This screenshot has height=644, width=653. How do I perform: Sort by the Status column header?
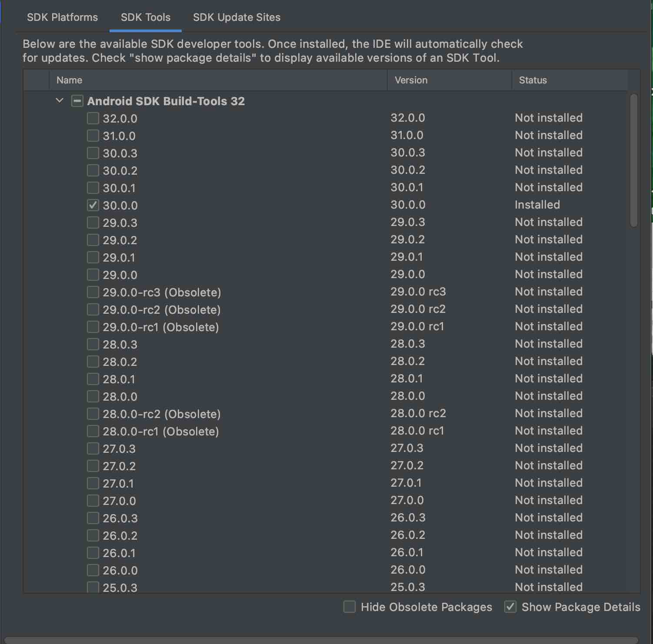pos(570,80)
